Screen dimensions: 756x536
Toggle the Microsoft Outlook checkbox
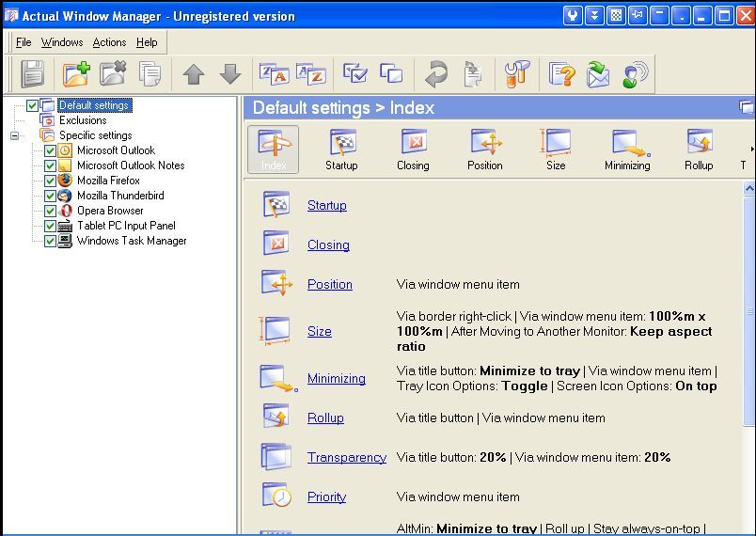pyautogui.click(x=50, y=150)
